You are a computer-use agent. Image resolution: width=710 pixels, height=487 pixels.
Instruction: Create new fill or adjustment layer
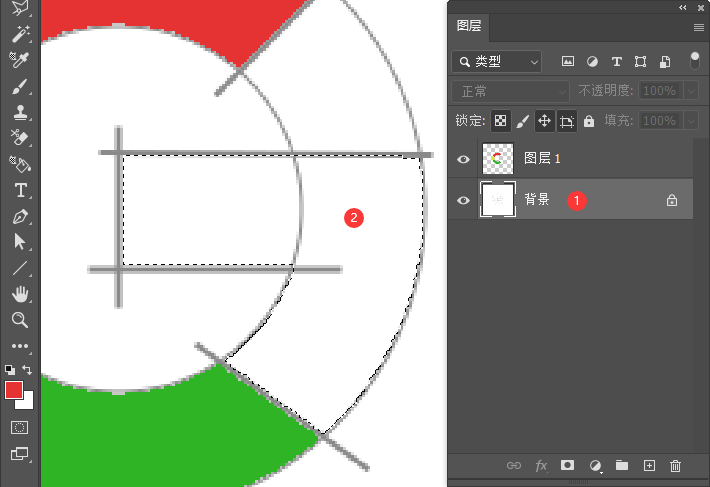coord(595,466)
